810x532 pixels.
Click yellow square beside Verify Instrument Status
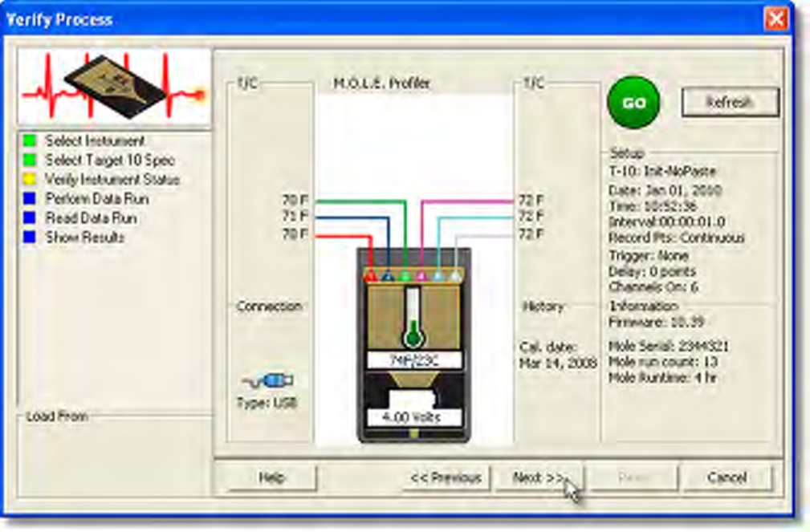(x=30, y=179)
